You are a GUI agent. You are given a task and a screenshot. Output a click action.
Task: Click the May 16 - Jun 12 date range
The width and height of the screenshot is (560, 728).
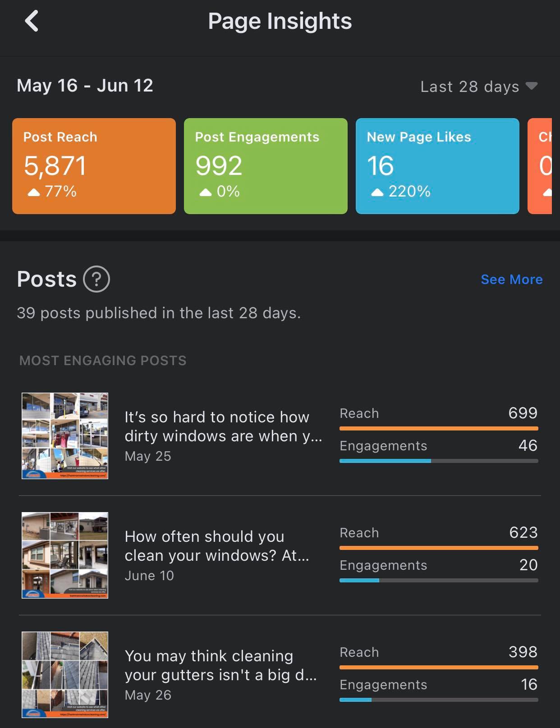(85, 86)
